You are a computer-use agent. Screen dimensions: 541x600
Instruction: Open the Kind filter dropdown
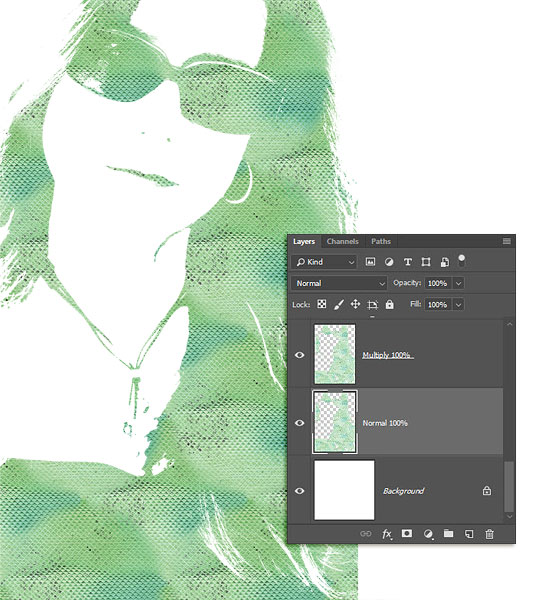click(x=324, y=262)
